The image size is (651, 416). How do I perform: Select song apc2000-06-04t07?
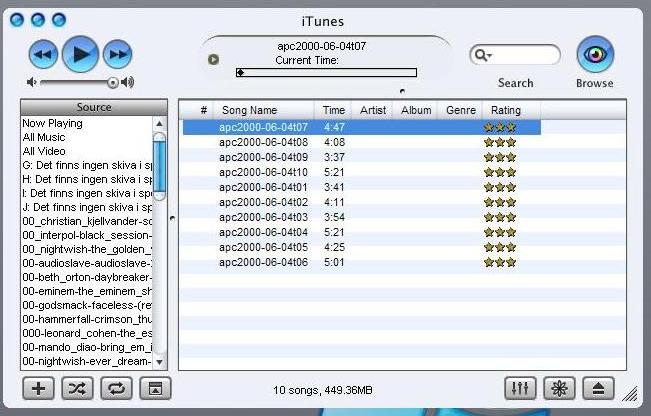pyautogui.click(x=362, y=127)
